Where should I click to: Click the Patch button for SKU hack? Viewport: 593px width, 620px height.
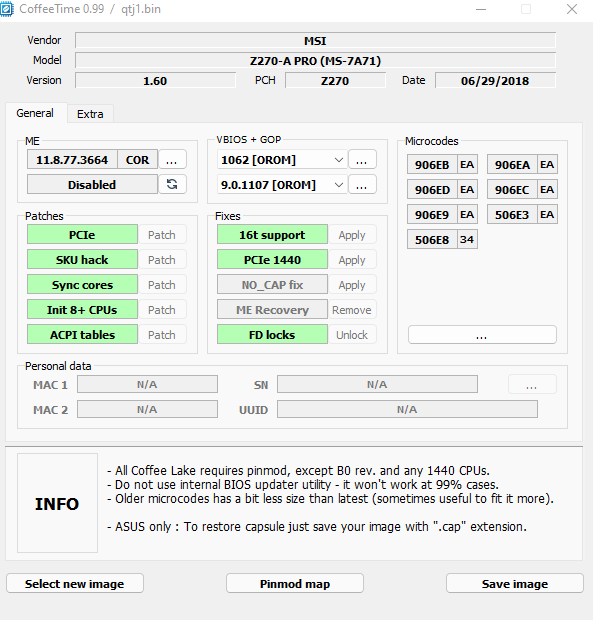(x=162, y=259)
